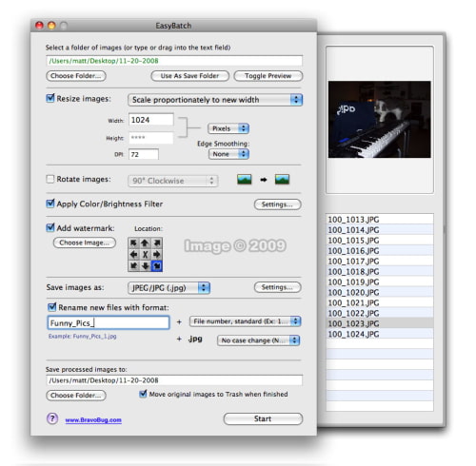Image resolution: width=476 pixels, height=466 pixels.
Task: Select 100_1017.JPG in the file list
Action: point(380,261)
